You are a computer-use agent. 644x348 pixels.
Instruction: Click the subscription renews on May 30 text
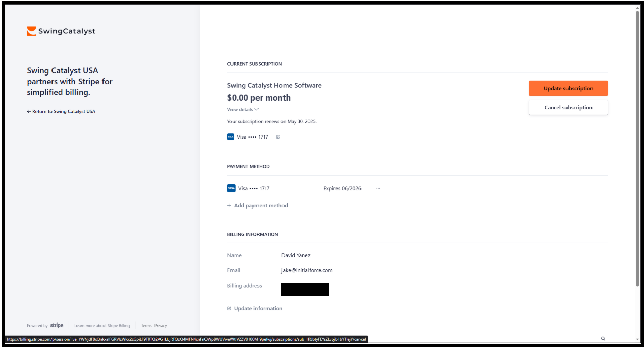pyautogui.click(x=272, y=121)
